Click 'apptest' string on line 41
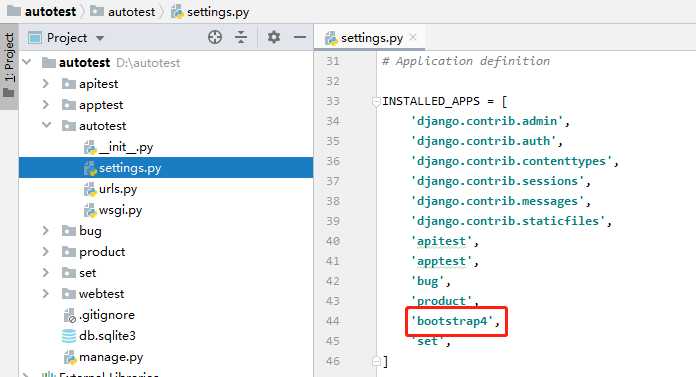 click(x=442, y=261)
